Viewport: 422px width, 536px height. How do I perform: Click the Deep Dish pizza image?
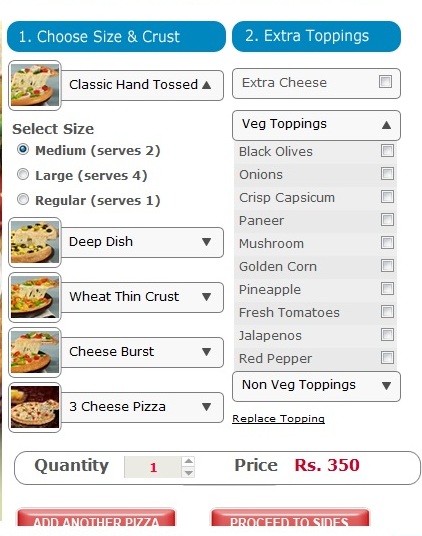tap(35, 242)
